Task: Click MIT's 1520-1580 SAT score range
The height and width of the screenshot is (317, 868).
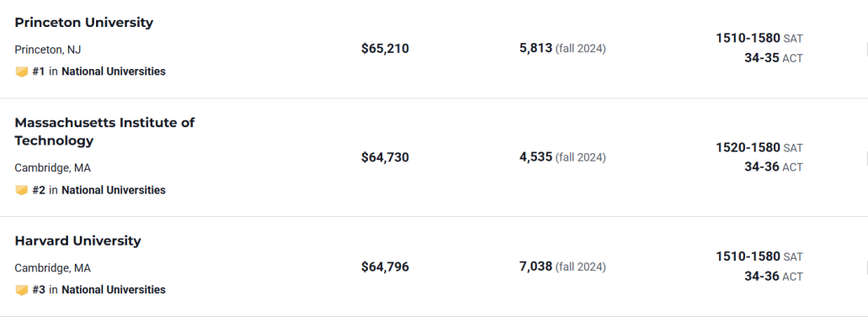Action: point(748,148)
